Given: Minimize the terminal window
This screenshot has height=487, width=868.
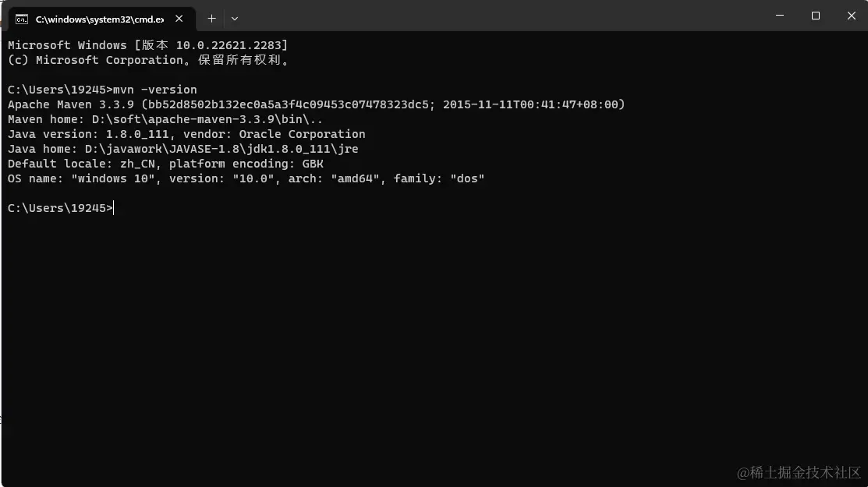Looking at the screenshot, I should tap(779, 16).
